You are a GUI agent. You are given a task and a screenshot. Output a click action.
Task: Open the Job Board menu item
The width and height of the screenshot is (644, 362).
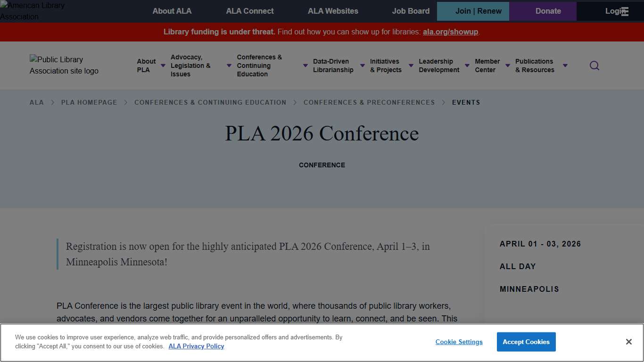(x=411, y=11)
